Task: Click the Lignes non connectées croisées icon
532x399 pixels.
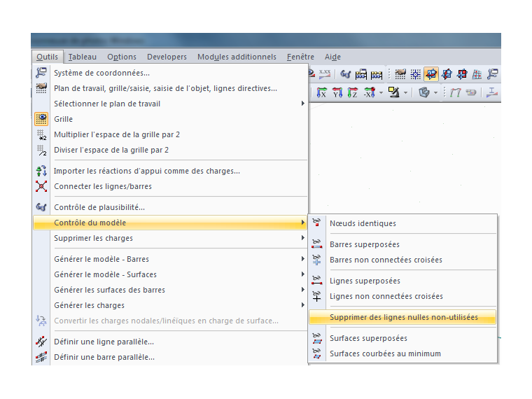Action: [x=316, y=296]
